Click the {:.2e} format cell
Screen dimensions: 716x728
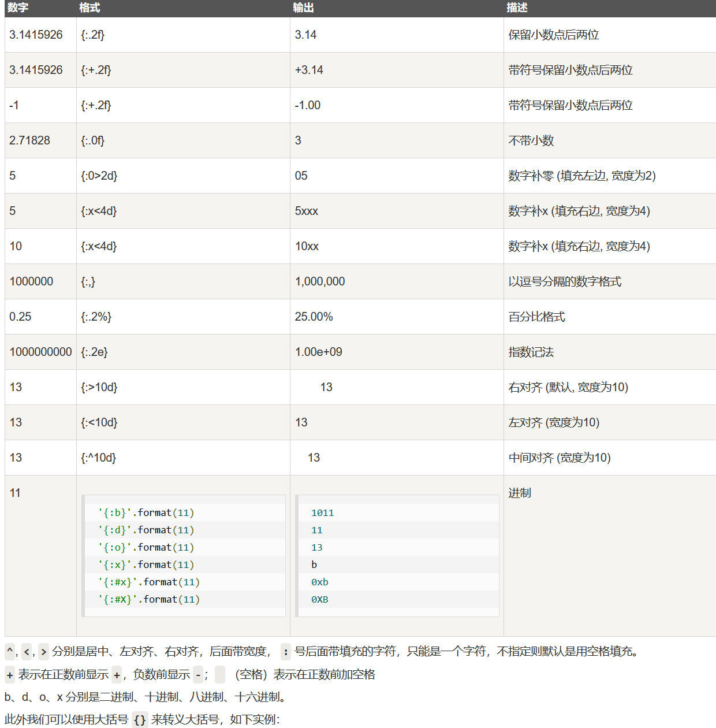click(x=183, y=352)
